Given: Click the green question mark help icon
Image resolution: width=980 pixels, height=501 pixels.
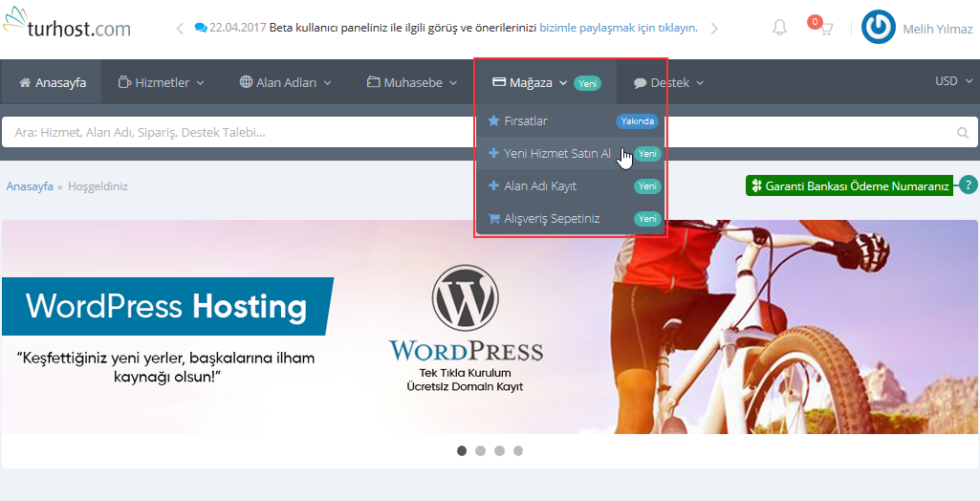Looking at the screenshot, I should click(969, 185).
